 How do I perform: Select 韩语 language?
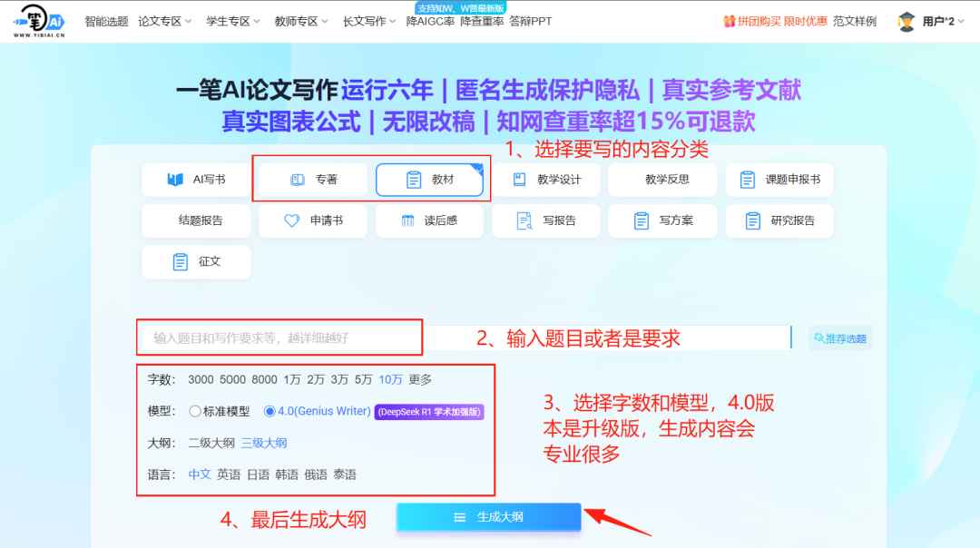287,475
